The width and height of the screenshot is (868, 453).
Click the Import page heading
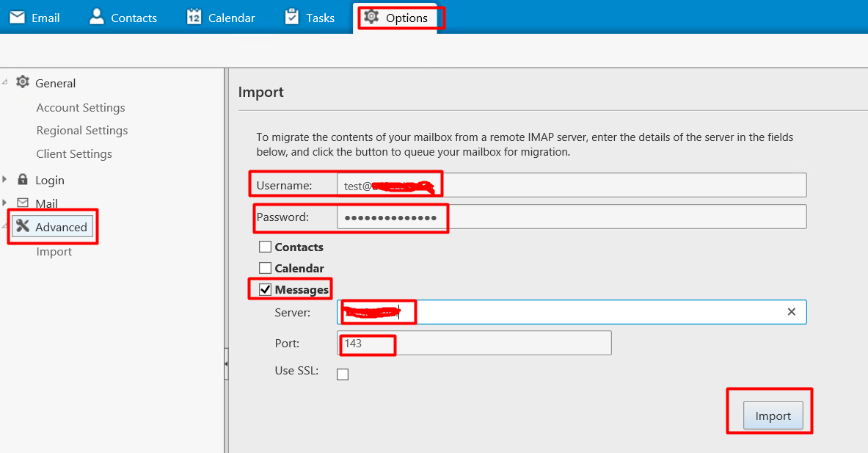(260, 92)
